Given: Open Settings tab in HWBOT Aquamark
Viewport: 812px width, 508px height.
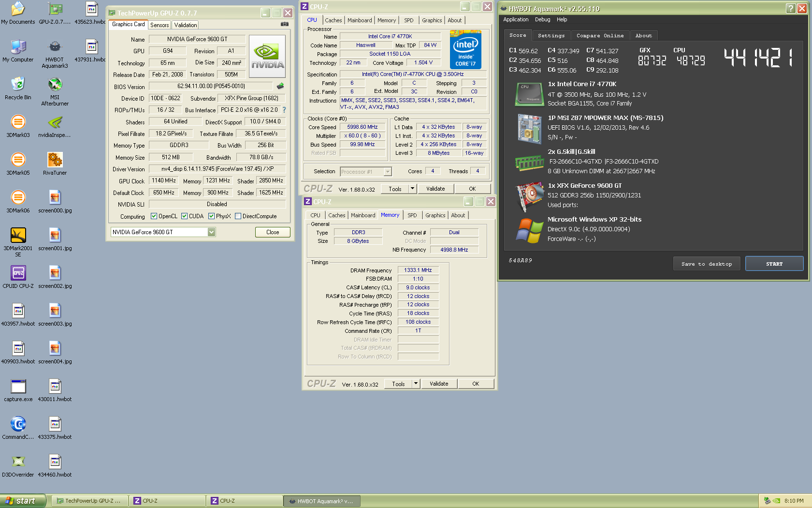Looking at the screenshot, I should tap(551, 35).
